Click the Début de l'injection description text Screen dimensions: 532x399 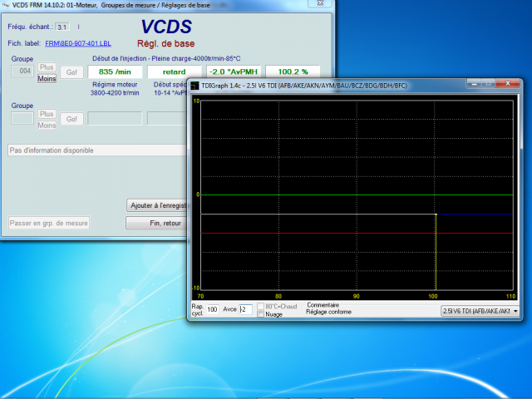[x=166, y=58]
